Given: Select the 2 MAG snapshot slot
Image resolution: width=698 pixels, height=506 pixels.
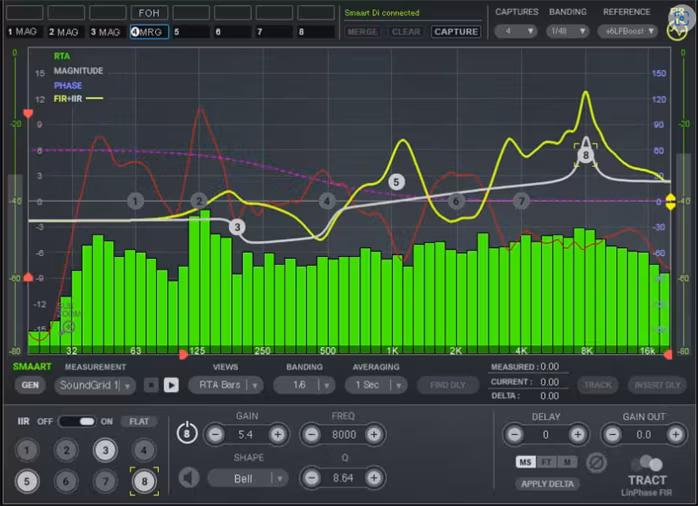Looking at the screenshot, I should tap(65, 32).
